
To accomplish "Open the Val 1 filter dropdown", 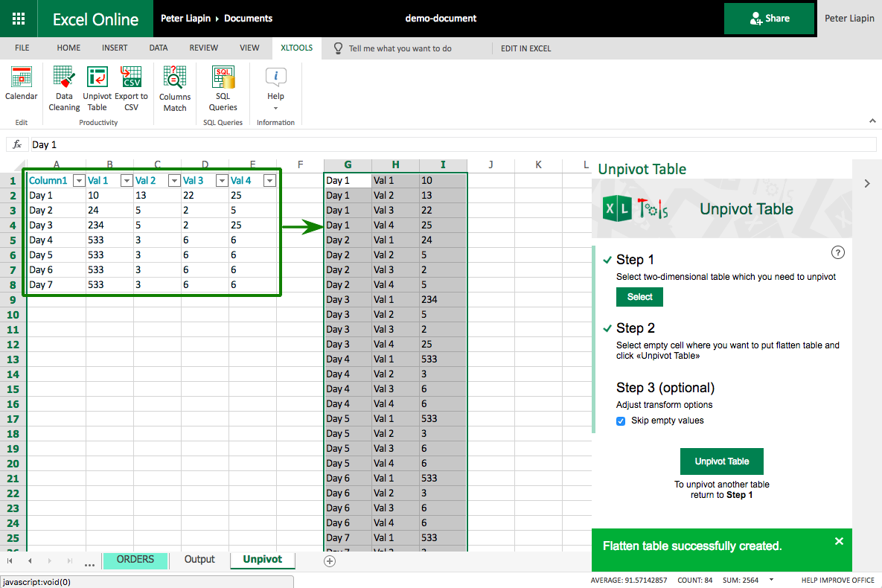I will click(127, 181).
